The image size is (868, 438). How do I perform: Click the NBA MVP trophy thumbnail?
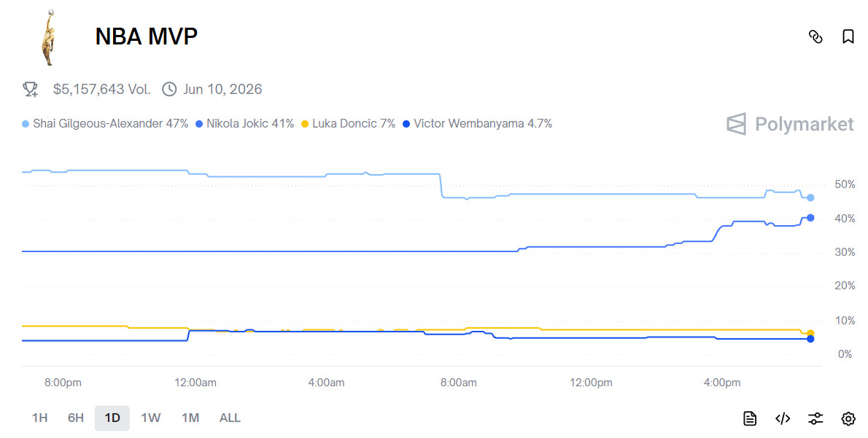click(x=48, y=36)
